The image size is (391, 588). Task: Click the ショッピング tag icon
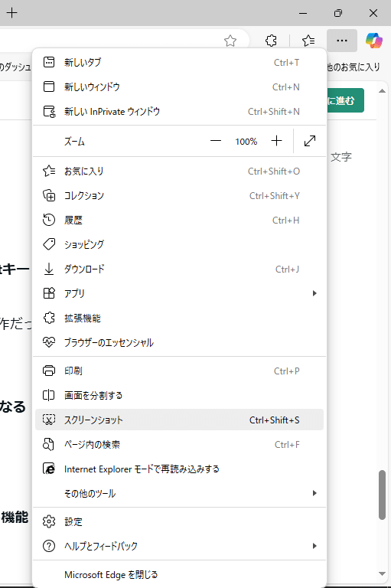click(49, 244)
